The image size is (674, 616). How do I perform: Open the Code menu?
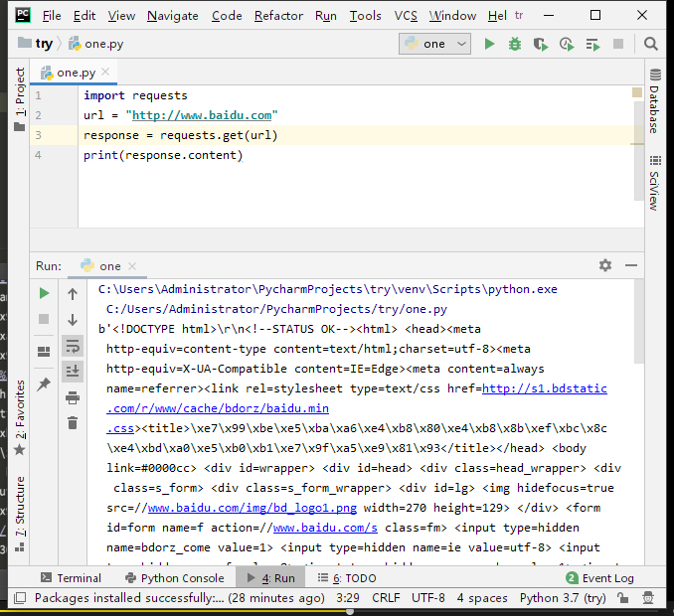pyautogui.click(x=227, y=16)
